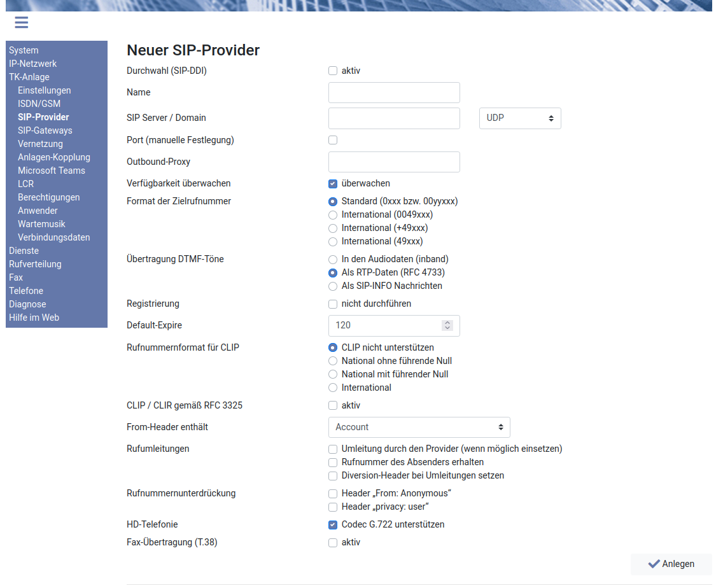Open the UDP transport protocol dropdown
Viewport: 723px width, 588px height.
point(519,118)
